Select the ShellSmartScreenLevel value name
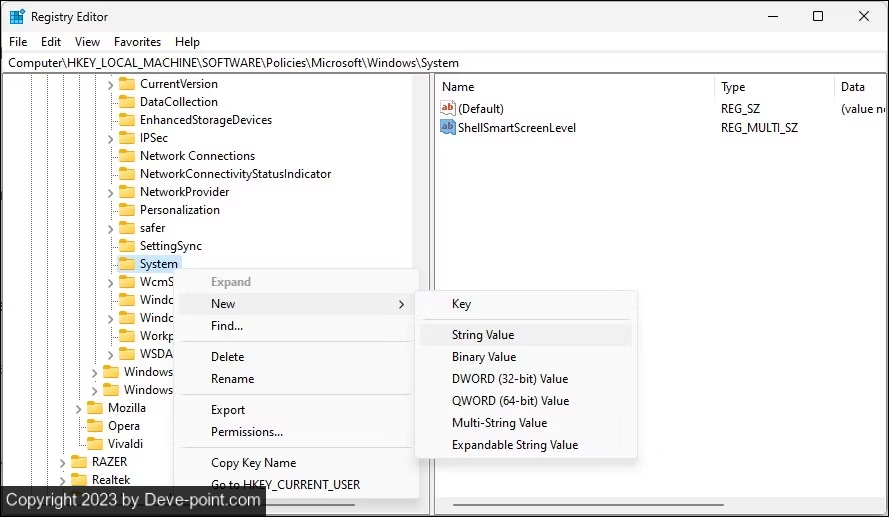889x517 pixels. (x=517, y=128)
